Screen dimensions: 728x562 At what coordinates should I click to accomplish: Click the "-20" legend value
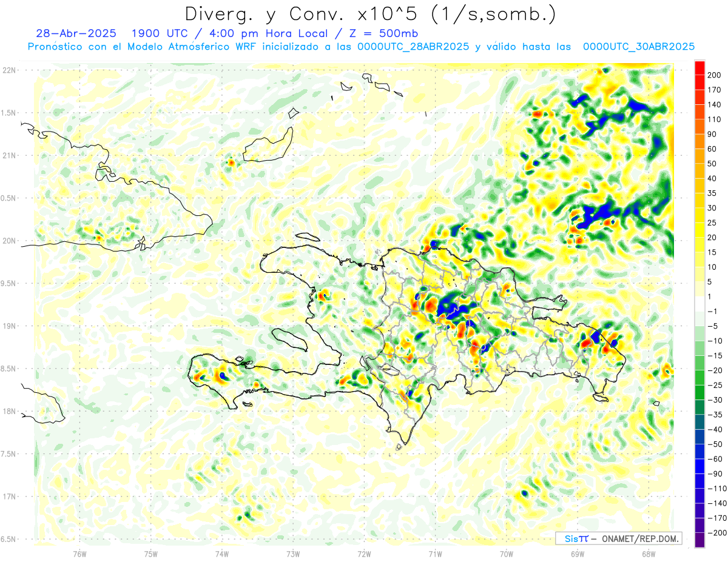pyautogui.click(x=715, y=370)
